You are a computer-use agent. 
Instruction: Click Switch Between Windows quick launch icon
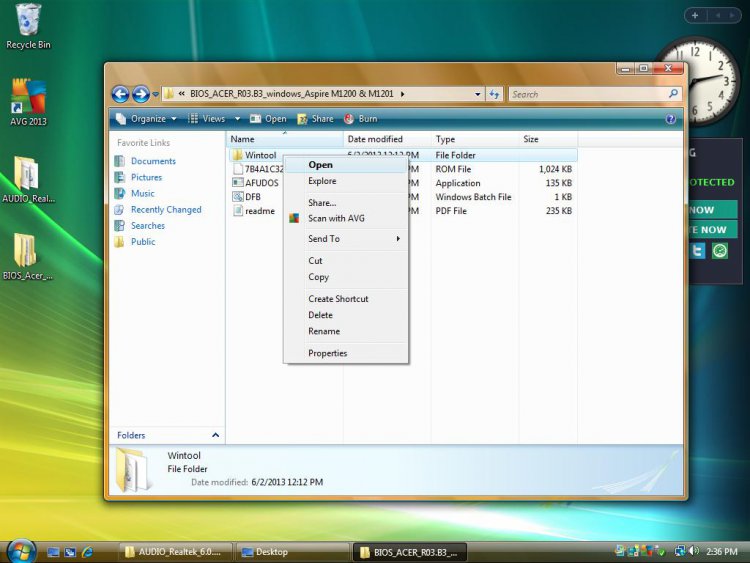[70, 552]
